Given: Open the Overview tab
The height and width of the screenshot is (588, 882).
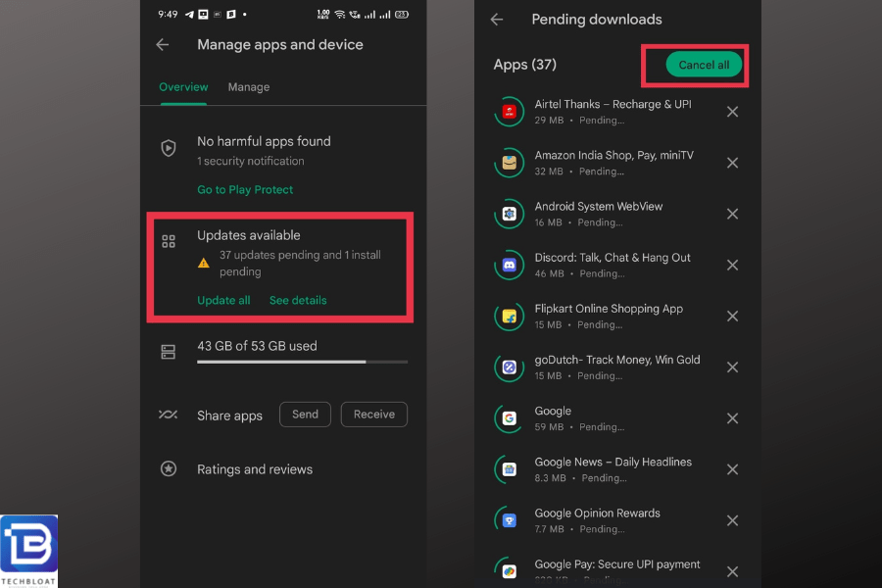Looking at the screenshot, I should click(x=183, y=87).
